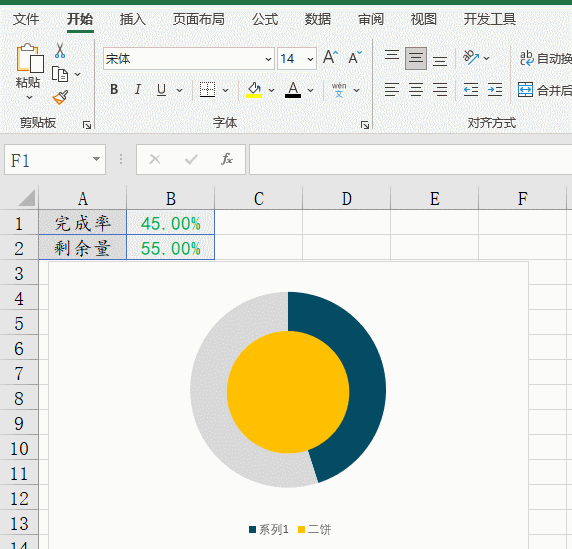572x549 pixels.
Task: Switch to the 审阅 tab
Action: [x=371, y=19]
